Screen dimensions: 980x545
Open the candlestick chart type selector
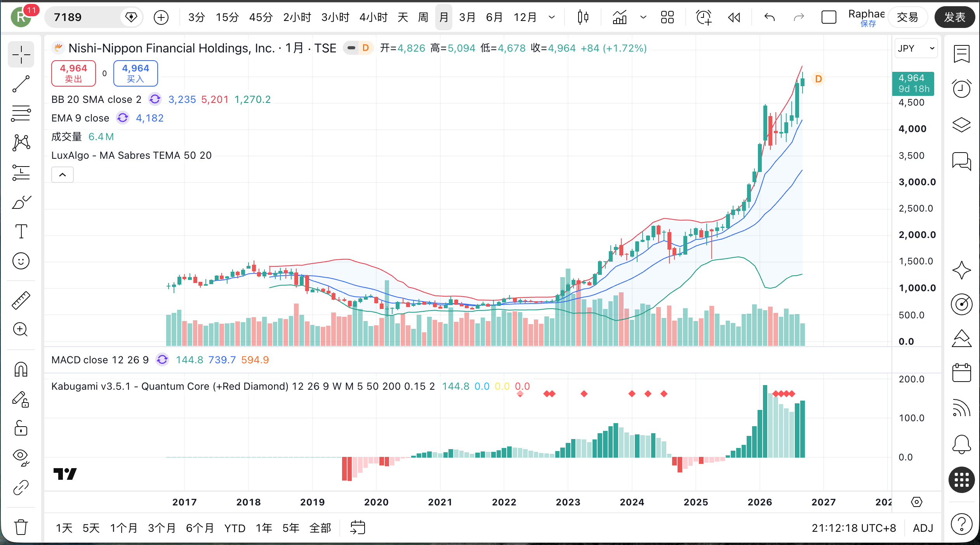(583, 17)
